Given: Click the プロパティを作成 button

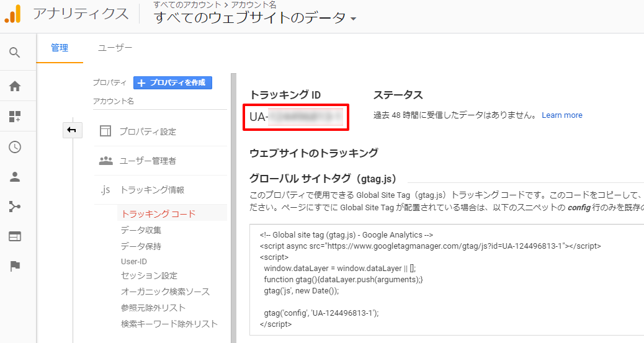Looking at the screenshot, I should click(x=172, y=82).
